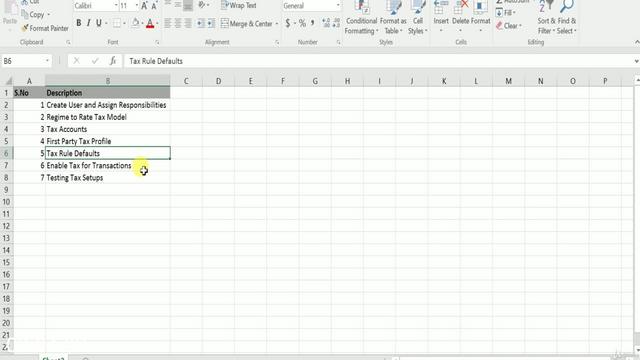Cancel formula bar entry
The width and height of the screenshot is (640, 360).
coord(76,61)
